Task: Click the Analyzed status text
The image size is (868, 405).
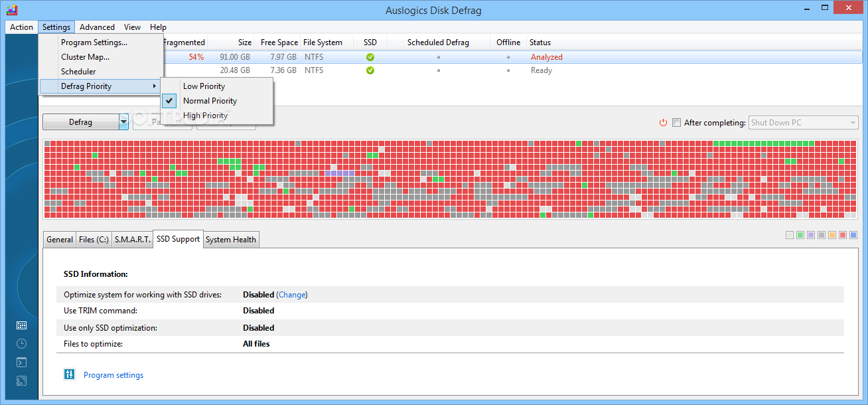Action: click(547, 57)
